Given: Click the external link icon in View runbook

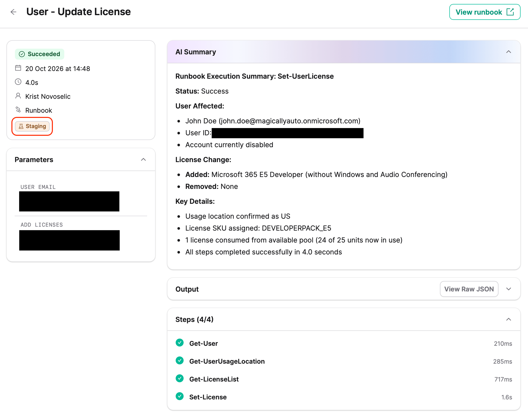Looking at the screenshot, I should [510, 12].
